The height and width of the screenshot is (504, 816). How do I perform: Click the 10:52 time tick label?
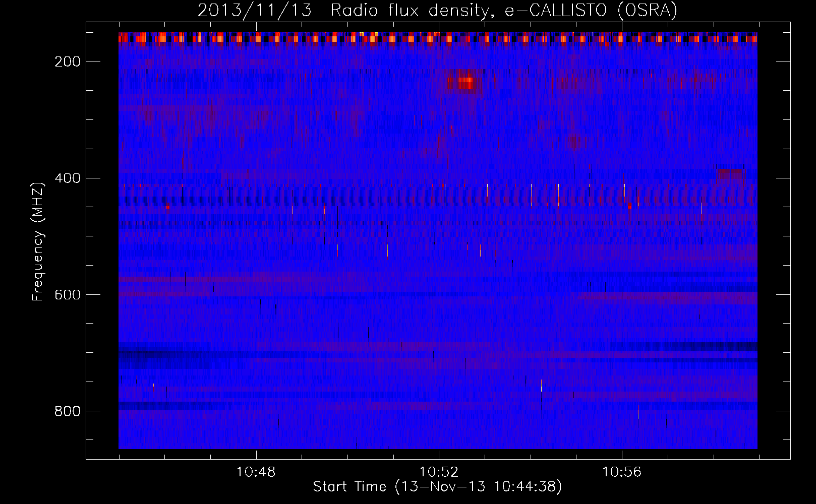pos(439,472)
